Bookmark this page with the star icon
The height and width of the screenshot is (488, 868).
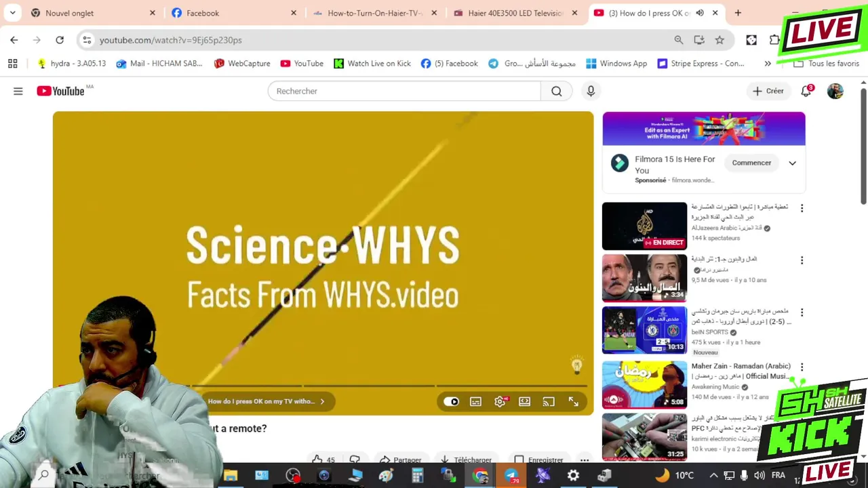pyautogui.click(x=719, y=40)
